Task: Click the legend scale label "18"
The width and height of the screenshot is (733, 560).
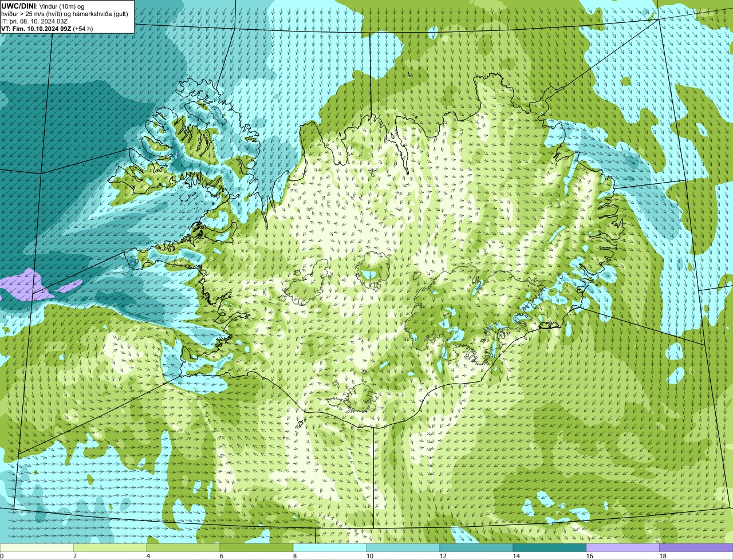Action: tap(663, 556)
